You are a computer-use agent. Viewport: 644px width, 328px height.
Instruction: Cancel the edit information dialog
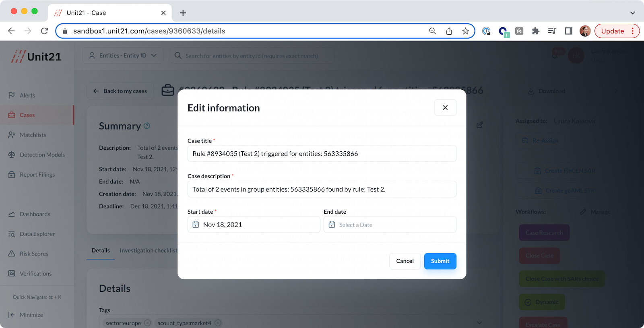[x=405, y=261]
